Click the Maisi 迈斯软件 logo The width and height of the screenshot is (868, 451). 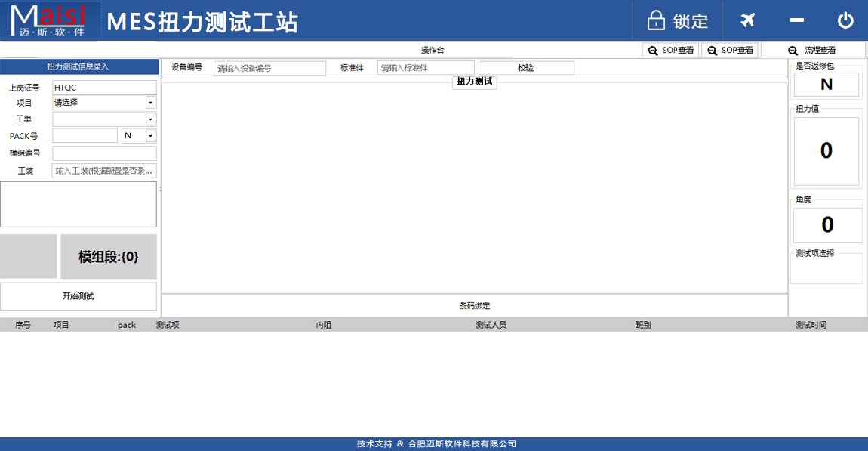48,20
